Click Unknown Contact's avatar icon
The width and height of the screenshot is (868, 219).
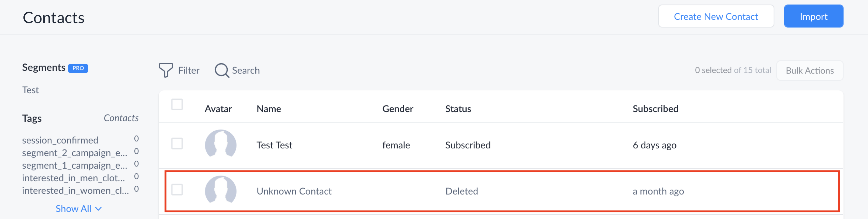pyautogui.click(x=220, y=190)
